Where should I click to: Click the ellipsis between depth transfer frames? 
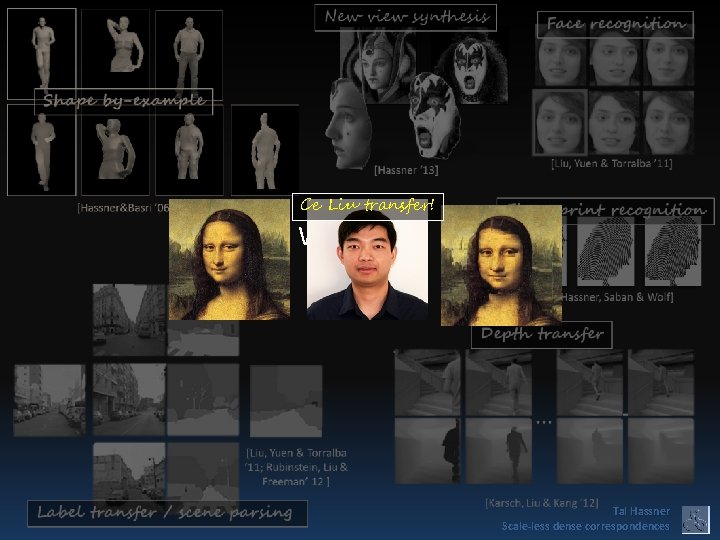click(x=544, y=422)
